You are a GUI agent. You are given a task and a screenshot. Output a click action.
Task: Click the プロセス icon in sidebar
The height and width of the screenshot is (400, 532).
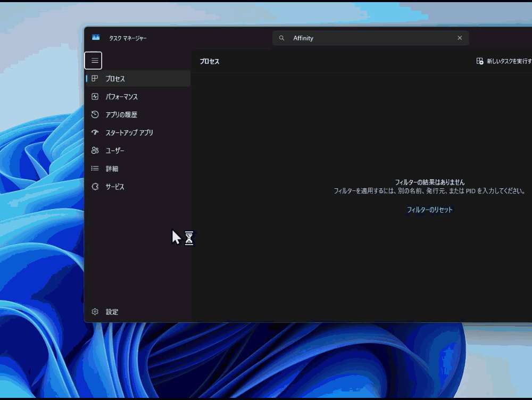click(x=95, y=79)
